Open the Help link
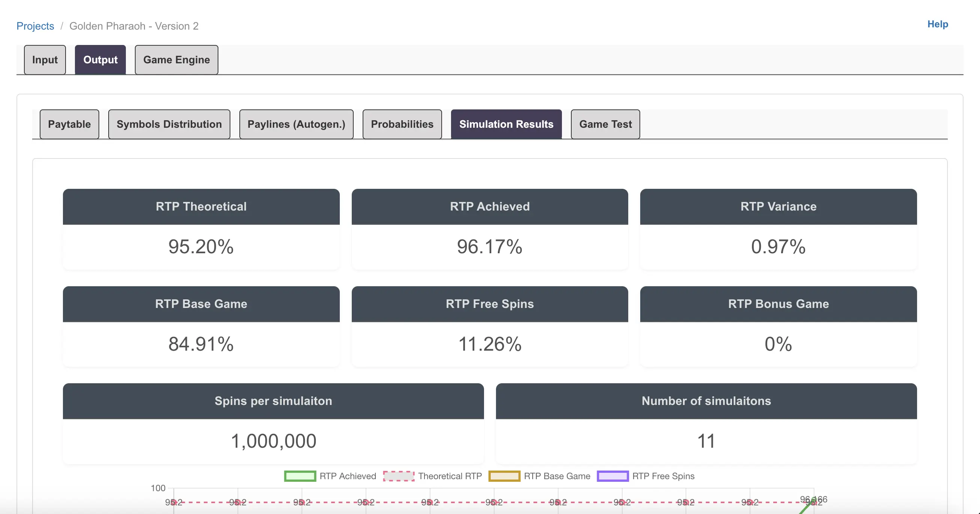Image resolution: width=980 pixels, height=514 pixels. (x=937, y=24)
